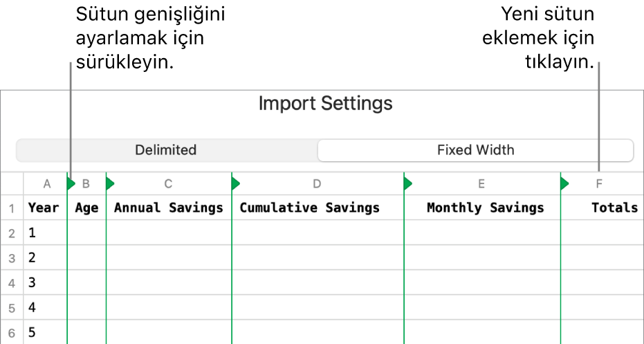Click row number 6 header
644x344 pixels.
point(12,333)
